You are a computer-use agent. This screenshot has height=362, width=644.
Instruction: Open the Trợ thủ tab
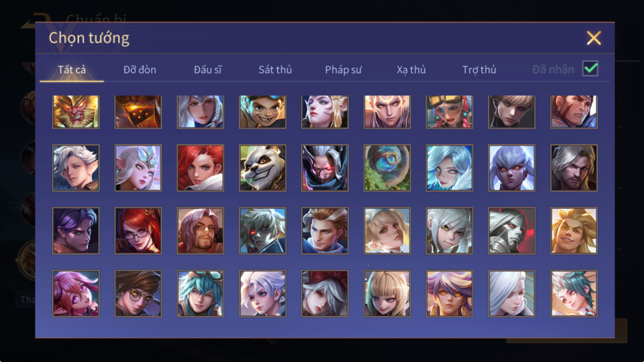[x=479, y=70]
